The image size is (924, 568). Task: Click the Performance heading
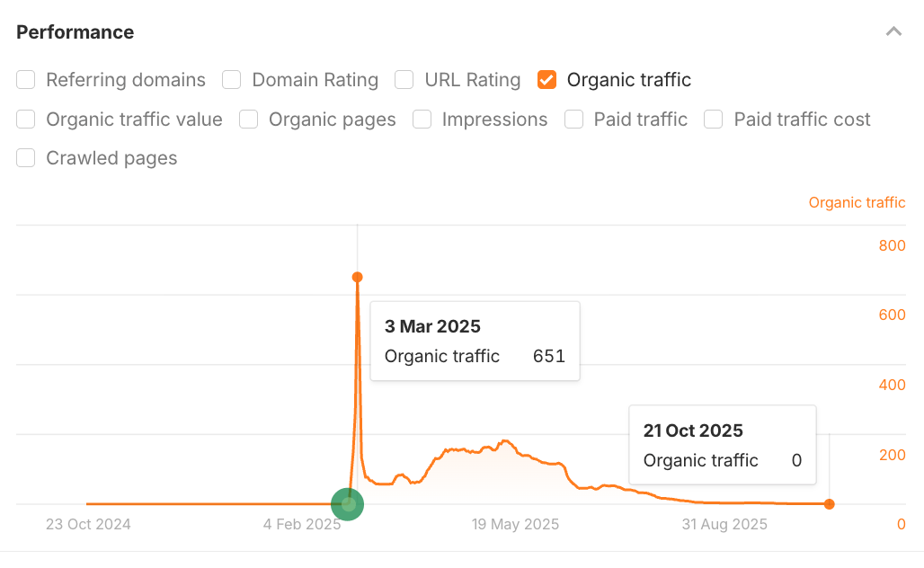[75, 31]
